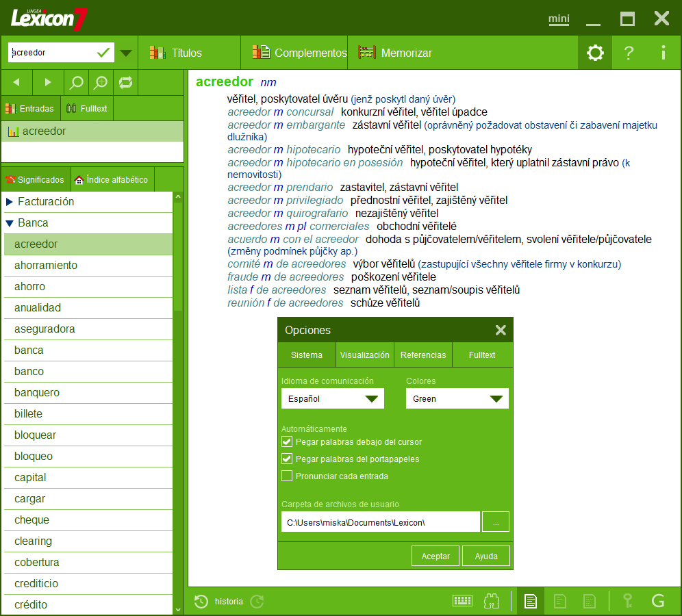This screenshot has height=616, width=682.
Task: Enable Pronunciar cada entrada
Action: (287, 476)
